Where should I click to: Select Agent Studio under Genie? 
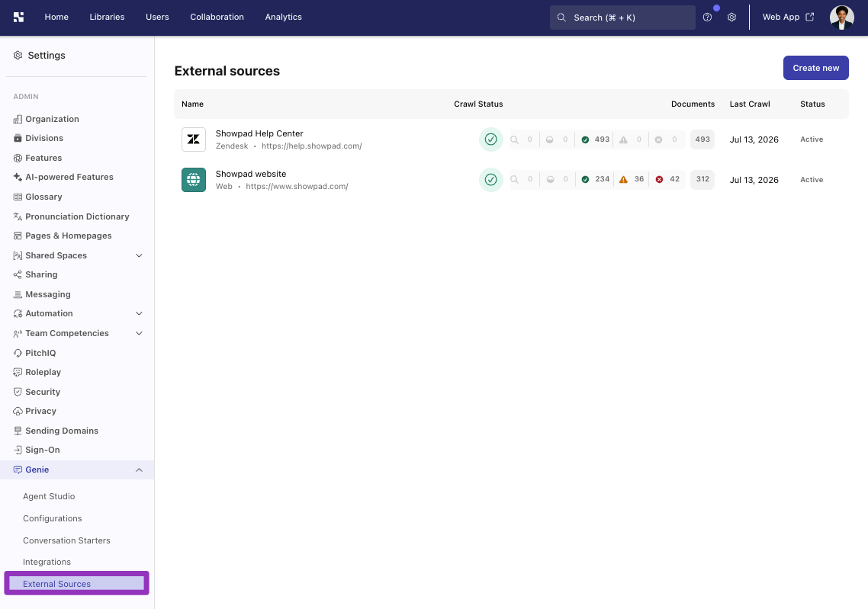49,497
